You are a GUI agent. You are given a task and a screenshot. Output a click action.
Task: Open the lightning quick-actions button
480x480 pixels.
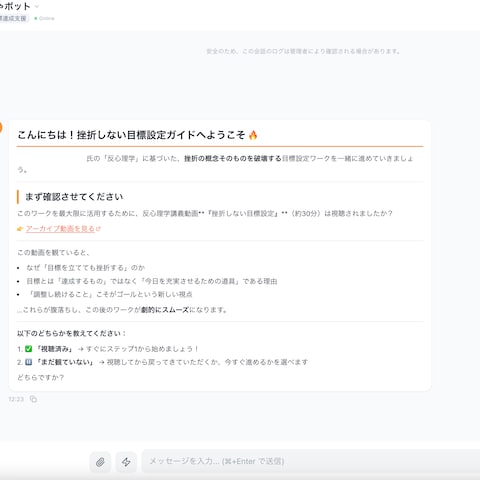pos(126,462)
